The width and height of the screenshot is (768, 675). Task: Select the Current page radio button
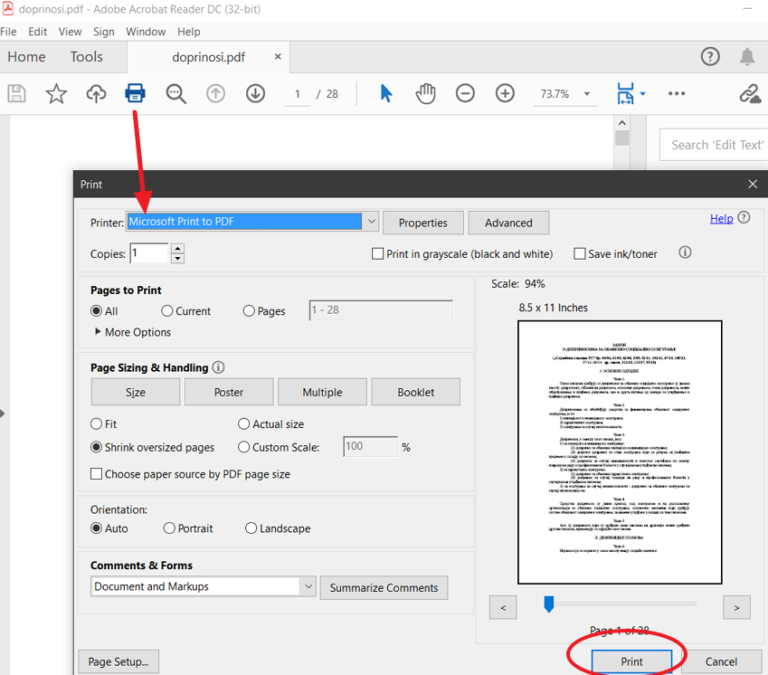pyautogui.click(x=167, y=311)
